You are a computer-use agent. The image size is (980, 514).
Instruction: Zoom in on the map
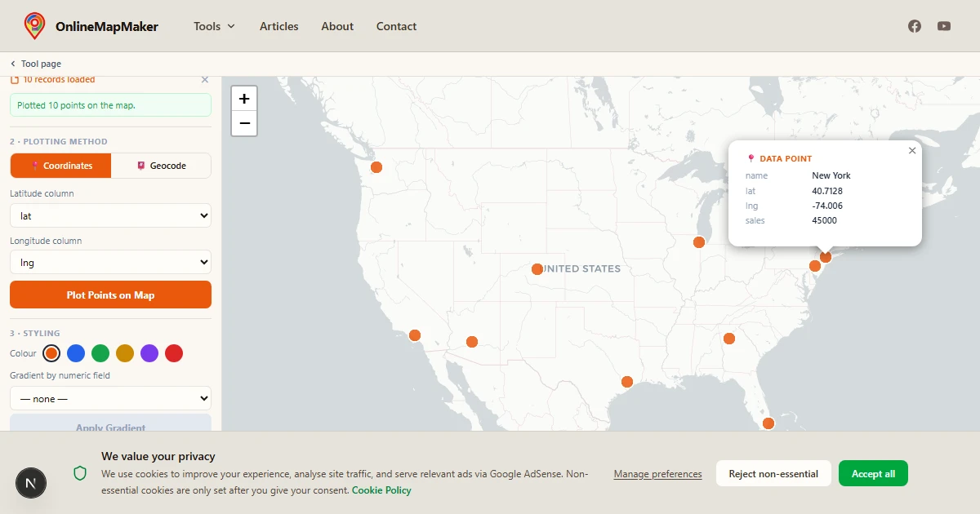[244, 98]
